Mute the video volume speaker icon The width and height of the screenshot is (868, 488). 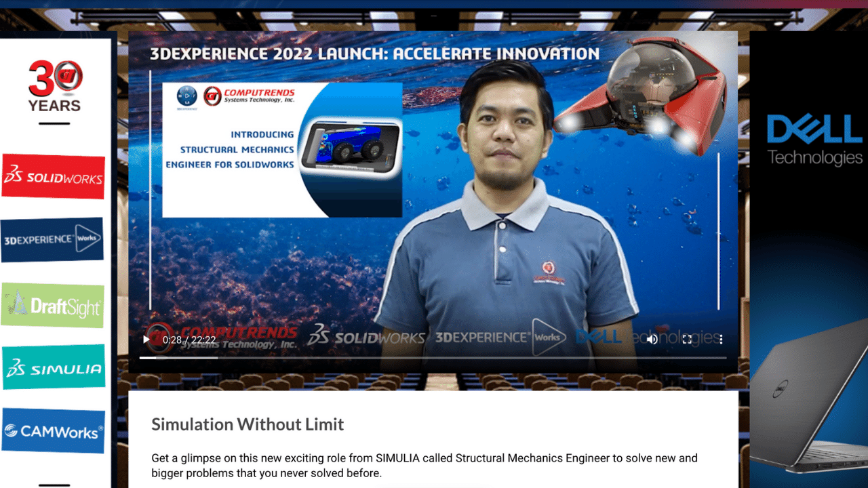click(652, 340)
